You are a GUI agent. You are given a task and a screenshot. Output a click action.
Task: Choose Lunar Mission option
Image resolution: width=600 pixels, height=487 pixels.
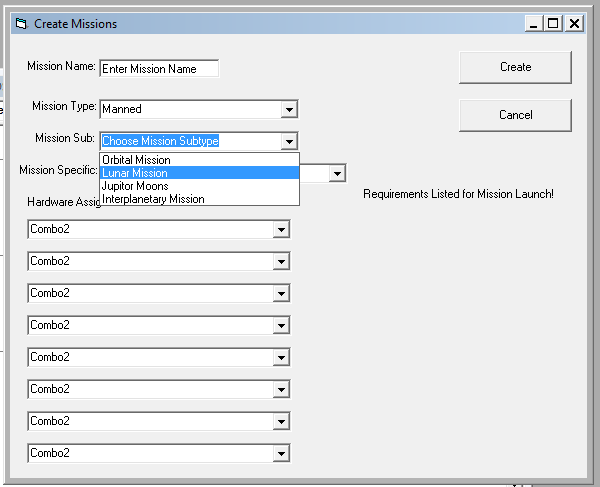click(199, 173)
